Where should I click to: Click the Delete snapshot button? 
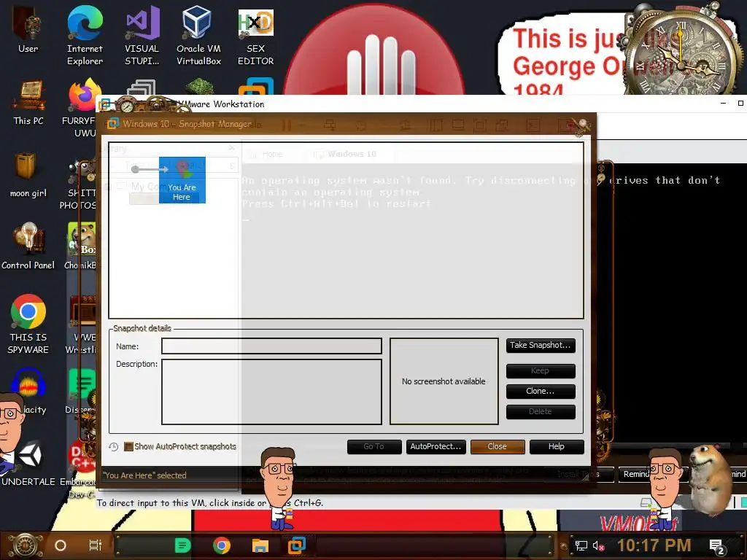(x=541, y=411)
